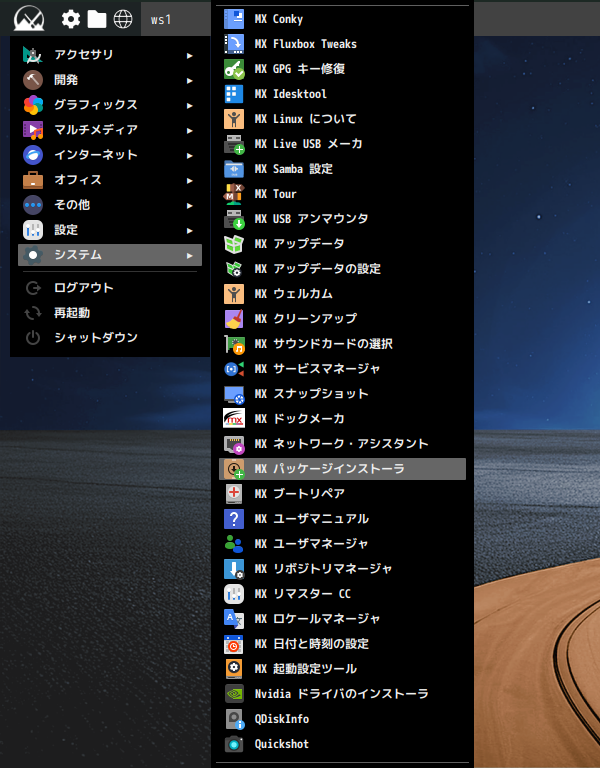600x768 pixels.
Task: Click the MX アップデータ box icon
Action: tap(234, 244)
